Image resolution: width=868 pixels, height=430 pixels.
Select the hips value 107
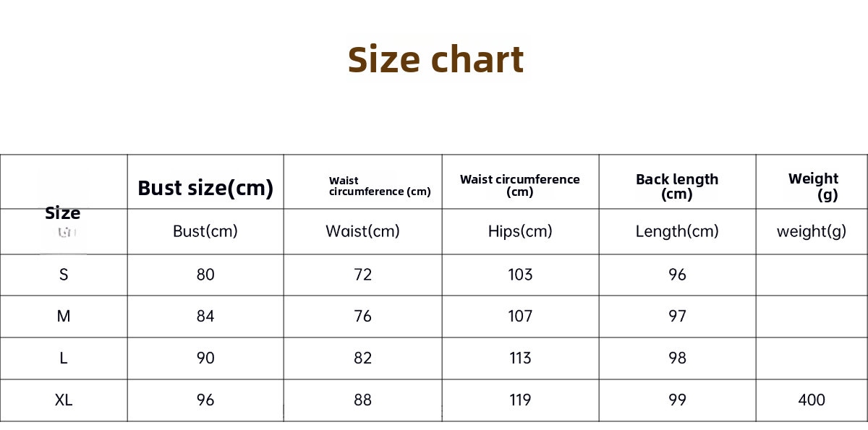tap(520, 317)
